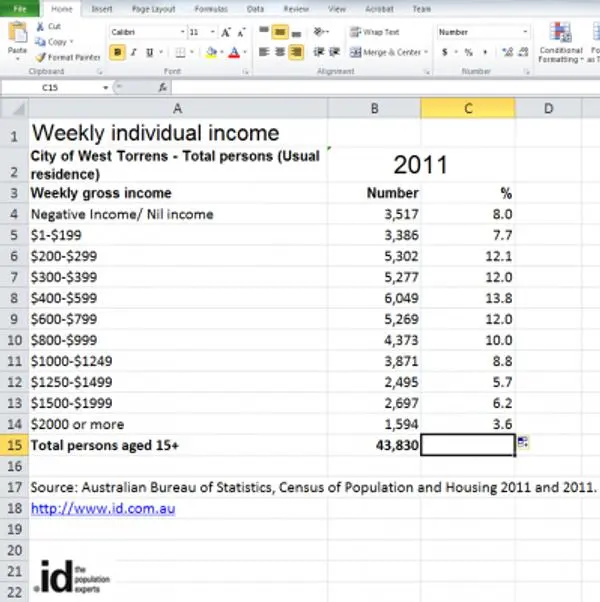The height and width of the screenshot is (602, 600).
Task: Toggle Merge & Center on cells
Action: point(385,52)
